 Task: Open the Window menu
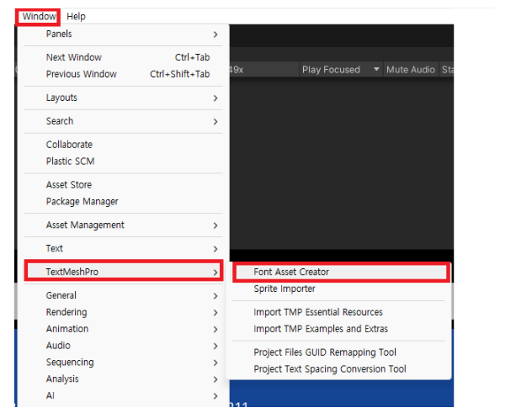tap(39, 16)
